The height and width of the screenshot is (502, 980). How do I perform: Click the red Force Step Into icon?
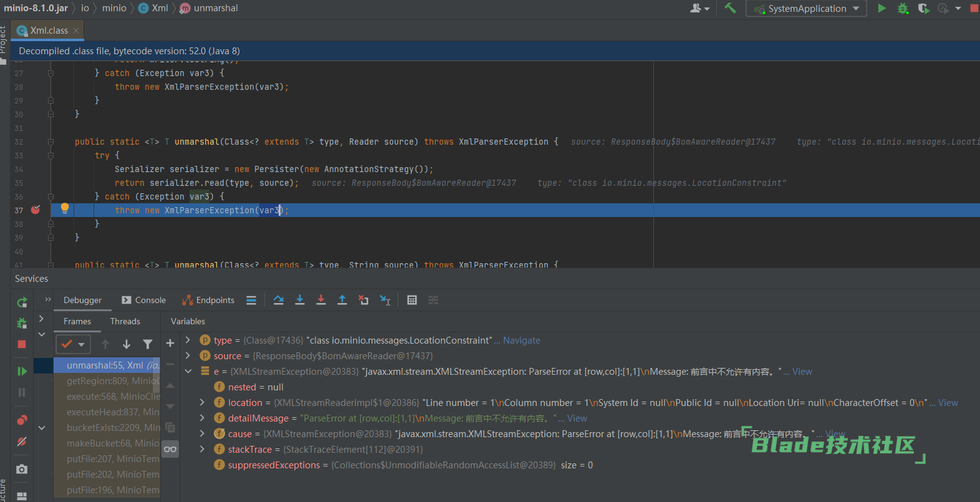tap(321, 300)
